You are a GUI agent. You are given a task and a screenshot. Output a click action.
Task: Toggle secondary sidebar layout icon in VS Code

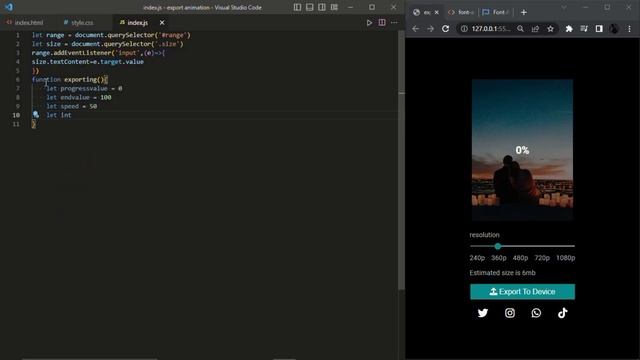[322, 7]
